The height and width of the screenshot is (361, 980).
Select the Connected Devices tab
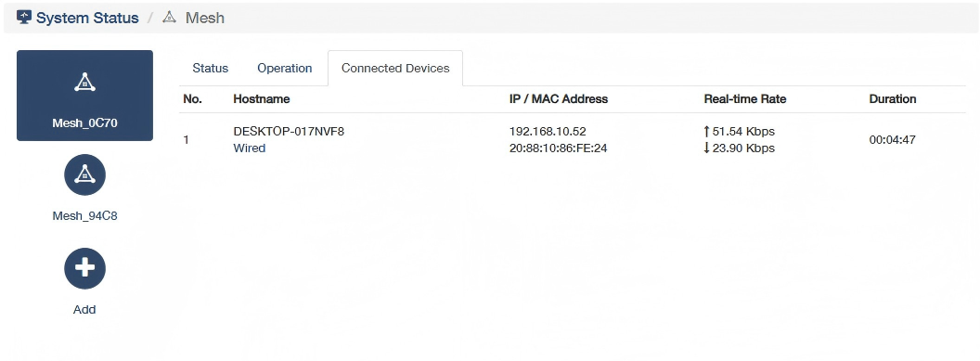(395, 68)
